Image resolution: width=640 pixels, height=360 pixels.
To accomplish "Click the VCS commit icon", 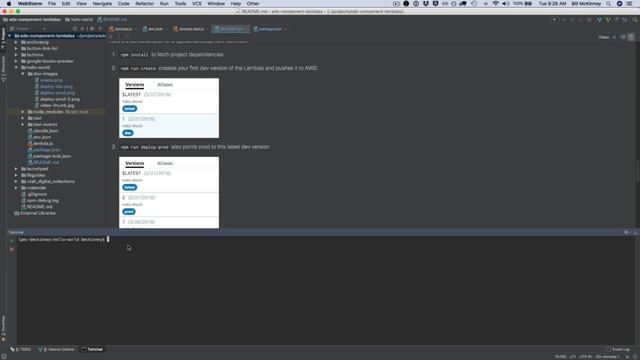I will point(608,20).
